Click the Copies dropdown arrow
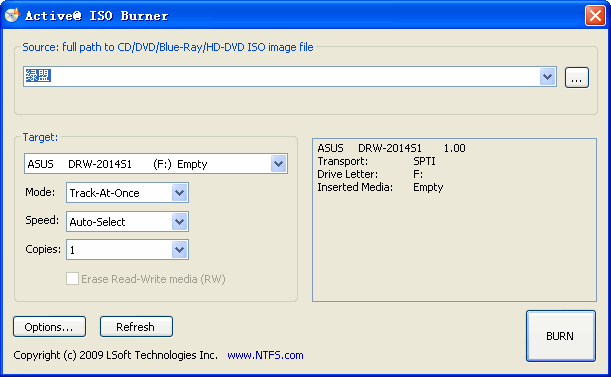Viewport: 611px width, 377px height. (180, 250)
